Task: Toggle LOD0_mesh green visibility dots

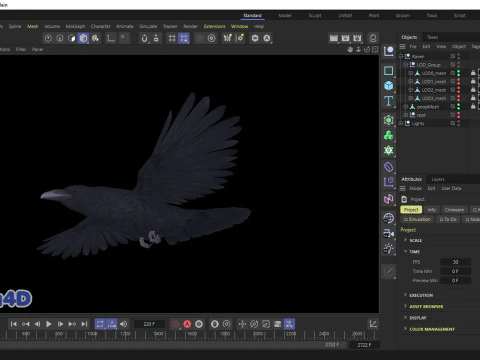Action: pos(459,73)
